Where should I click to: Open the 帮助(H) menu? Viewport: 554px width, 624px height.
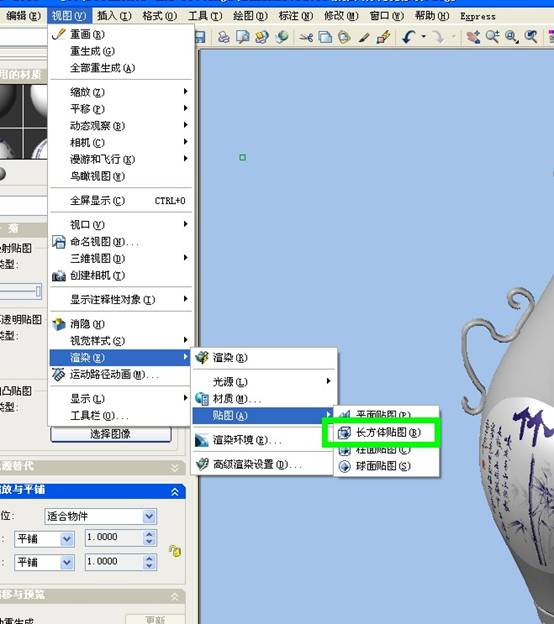pyautogui.click(x=432, y=16)
